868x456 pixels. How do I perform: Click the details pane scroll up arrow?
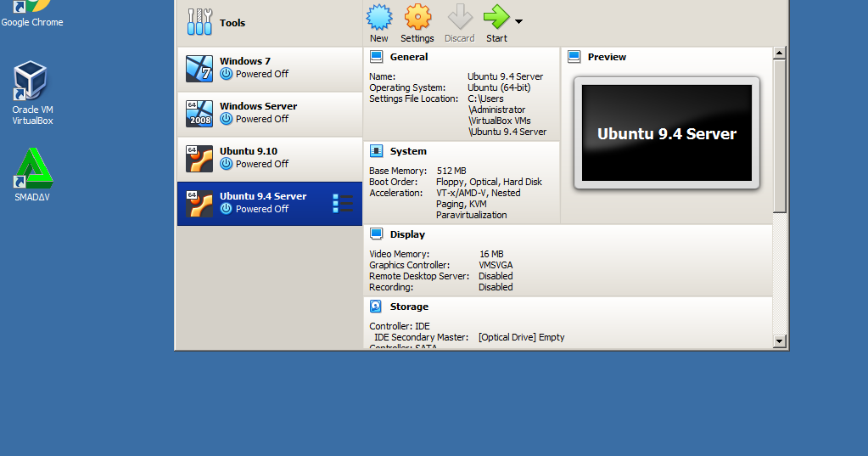[x=780, y=53]
